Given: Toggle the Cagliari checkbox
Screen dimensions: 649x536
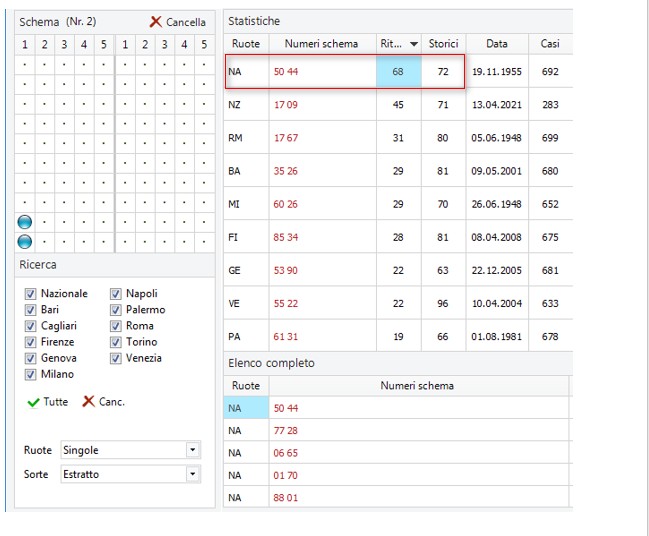Looking at the screenshot, I should coord(30,326).
